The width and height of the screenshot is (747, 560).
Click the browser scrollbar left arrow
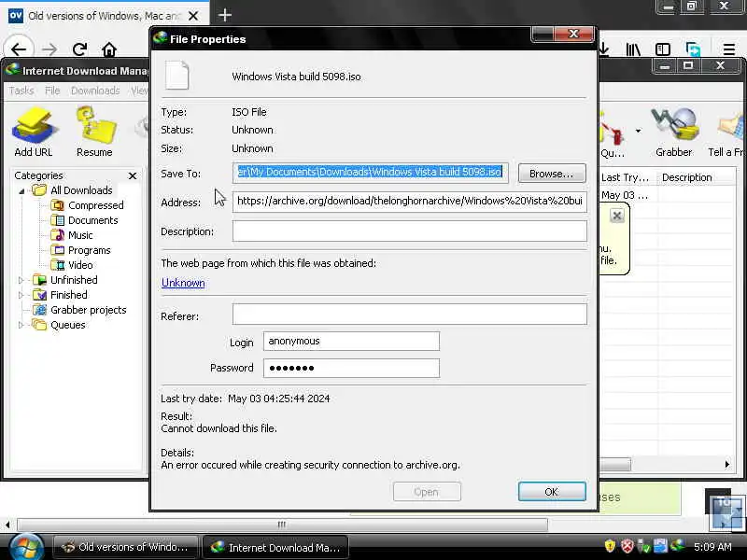[7, 525]
